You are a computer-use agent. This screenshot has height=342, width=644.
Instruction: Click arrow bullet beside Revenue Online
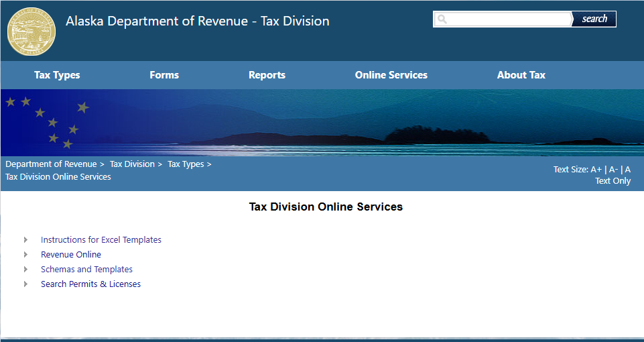tap(26, 255)
